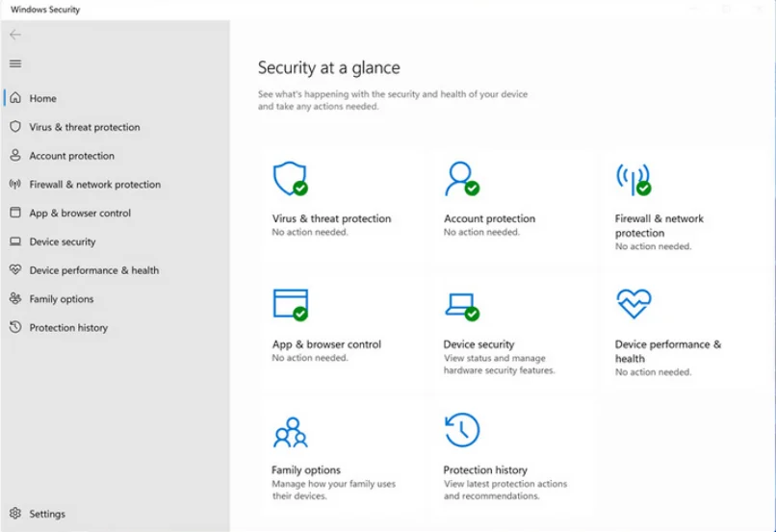Open the large Account protection person tile icon
Viewport: 776px width, 532px height.
[x=462, y=179]
